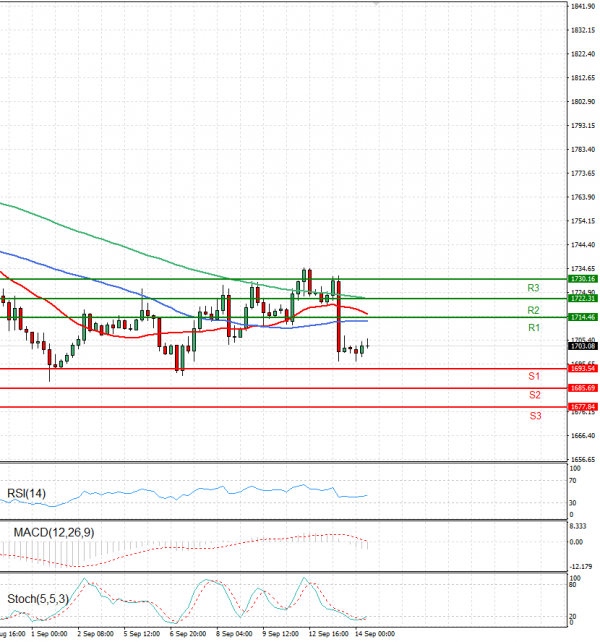Select the 1722.31 price tag
The image size is (600, 642).
(583, 298)
